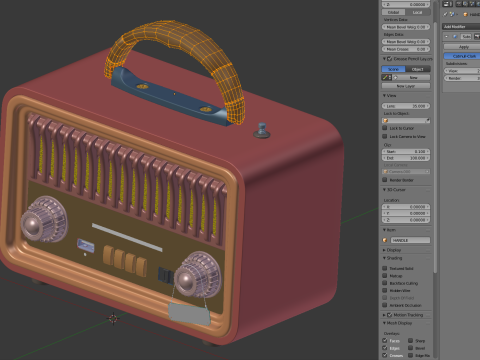The image size is (480, 360).
Task: Click the Local transform button
Action: click(x=418, y=12)
